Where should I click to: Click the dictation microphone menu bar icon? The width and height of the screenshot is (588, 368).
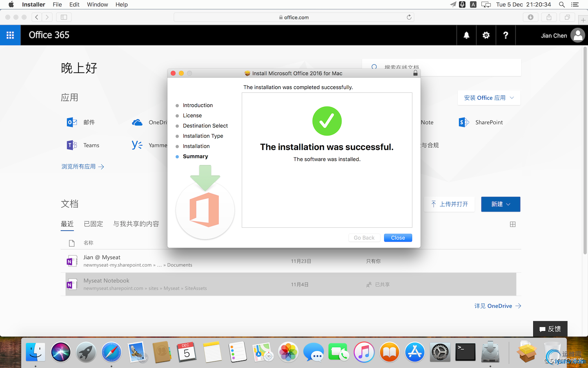point(462,4)
